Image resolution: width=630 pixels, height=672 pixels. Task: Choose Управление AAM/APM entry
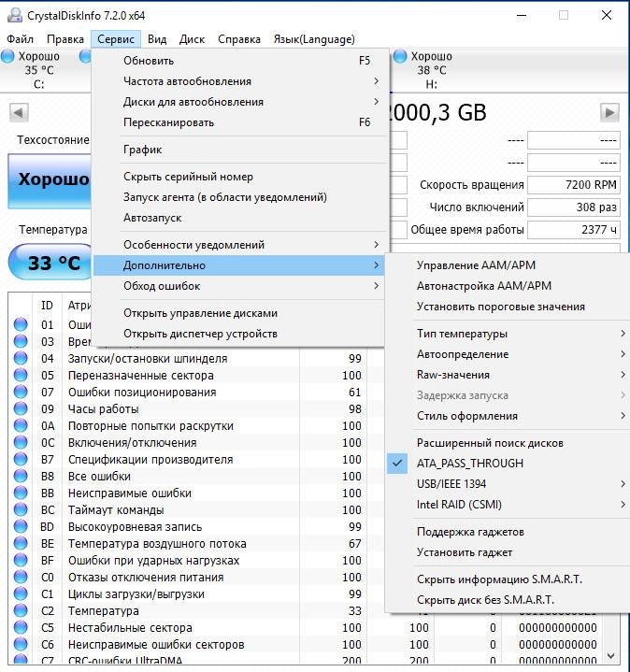click(508, 265)
